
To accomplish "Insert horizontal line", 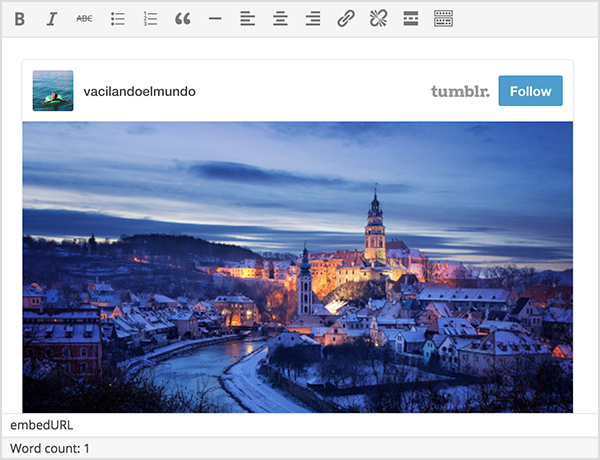I will point(215,18).
